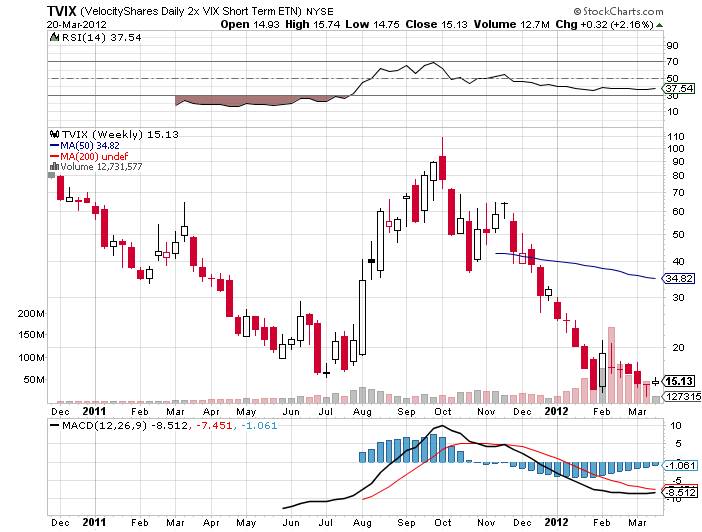The width and height of the screenshot is (702, 532).
Task: Click the RSI mountain icon beside RSI(14)
Action: pos(54,37)
